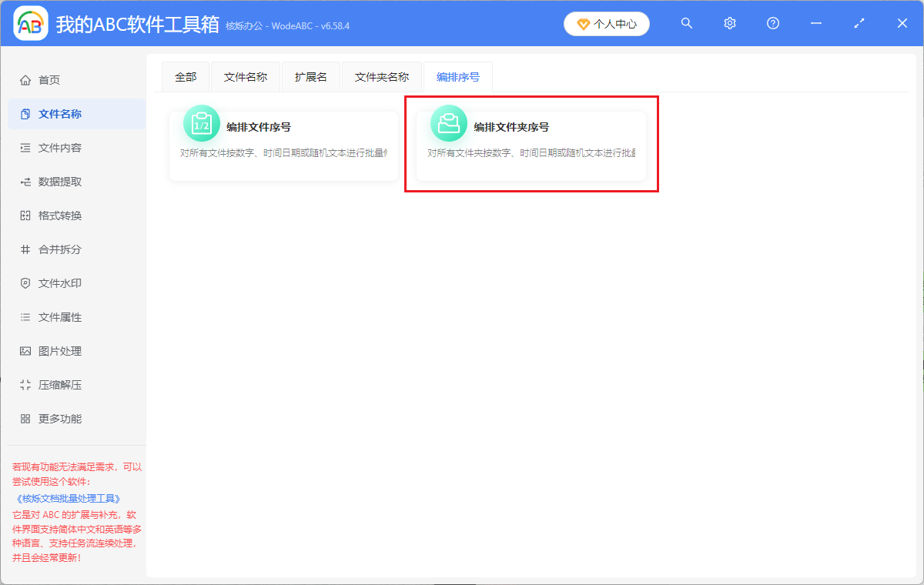This screenshot has height=585, width=924.
Task: Click the 文件水印 shield icon in sidebar
Action: pyautogui.click(x=25, y=283)
